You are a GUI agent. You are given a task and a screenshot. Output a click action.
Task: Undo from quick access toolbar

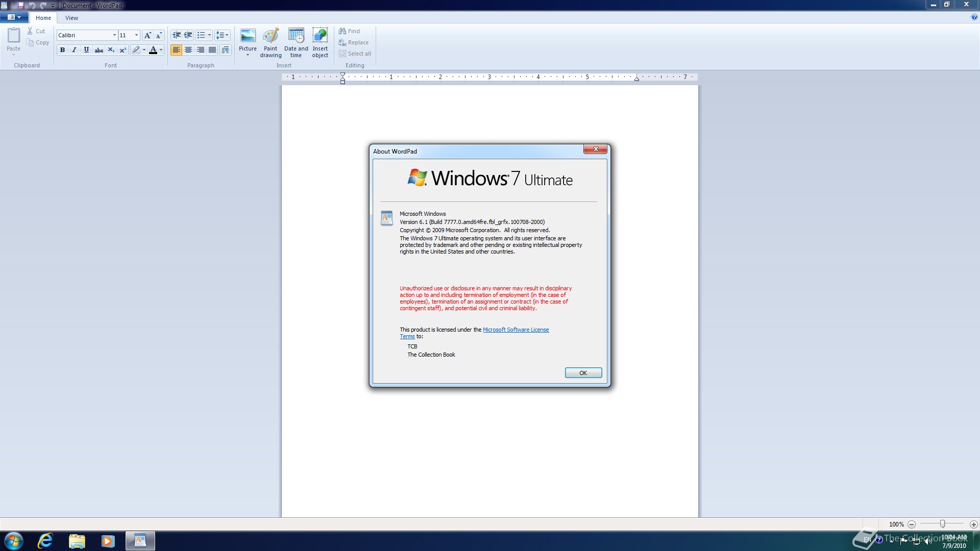point(32,5)
